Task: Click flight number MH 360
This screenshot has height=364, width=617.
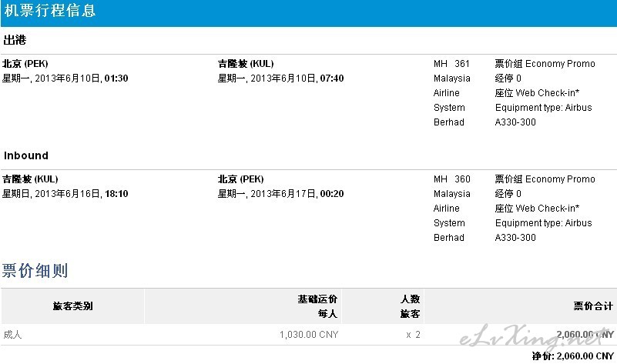Action: pyautogui.click(x=451, y=179)
